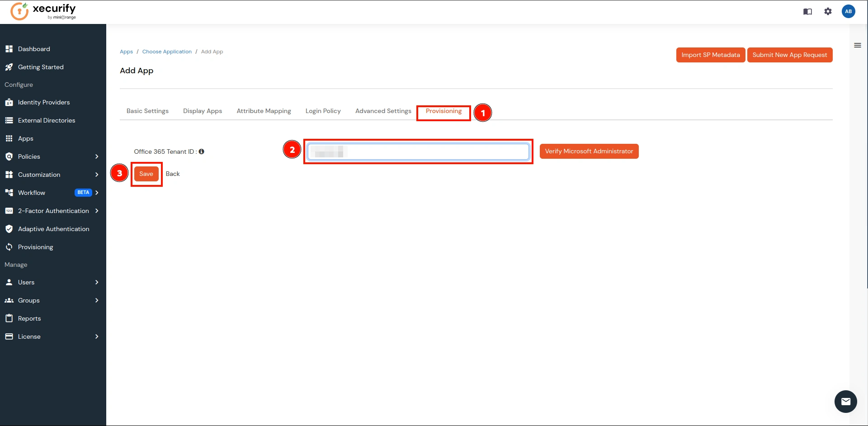Click Verify Microsoft Administrator
Screen dimensions: 868x426
[589, 151]
